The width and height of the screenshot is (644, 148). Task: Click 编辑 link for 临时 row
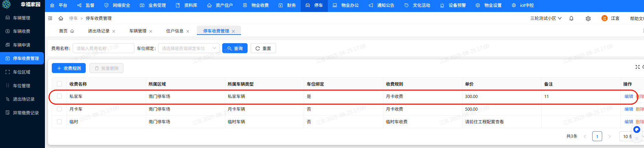tap(629, 122)
